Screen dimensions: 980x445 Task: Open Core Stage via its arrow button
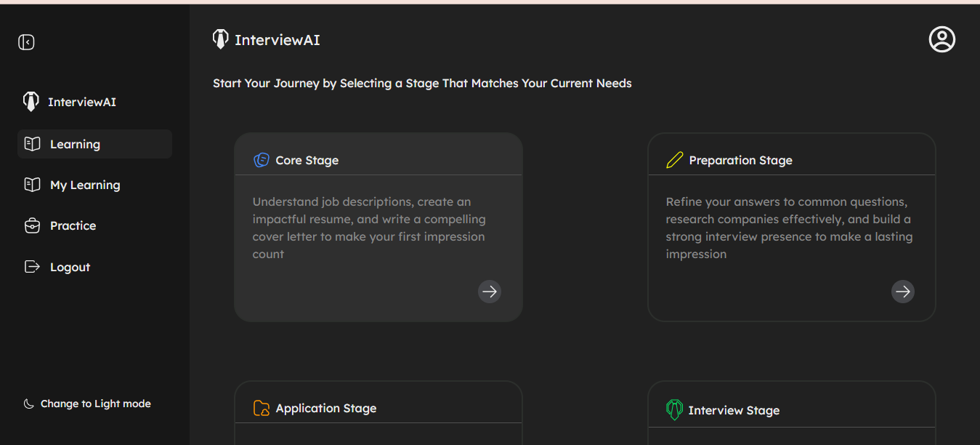[x=490, y=292]
